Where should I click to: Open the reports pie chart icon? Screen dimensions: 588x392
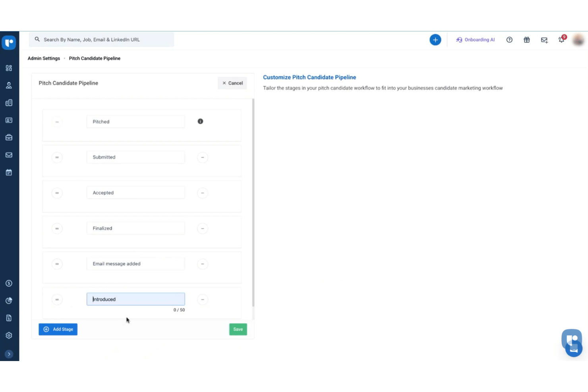click(x=9, y=301)
